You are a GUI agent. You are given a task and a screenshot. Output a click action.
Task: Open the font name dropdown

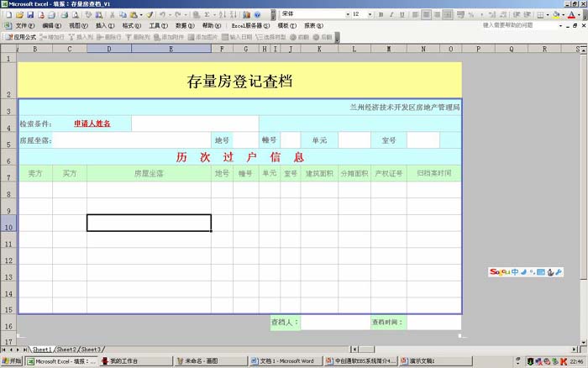(345, 15)
